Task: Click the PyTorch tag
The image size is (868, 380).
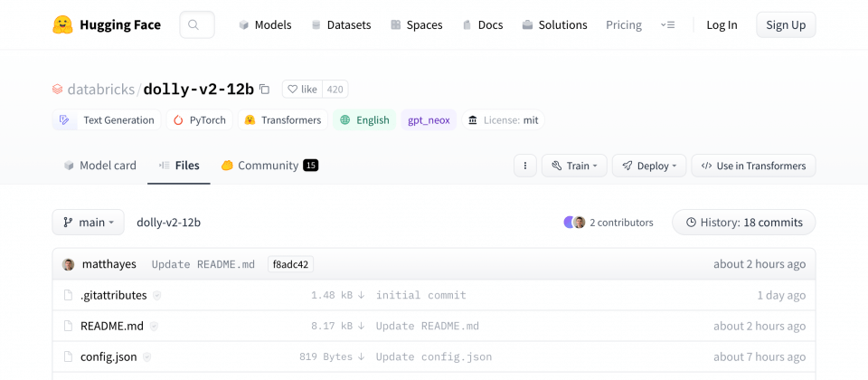Action: pyautogui.click(x=199, y=120)
